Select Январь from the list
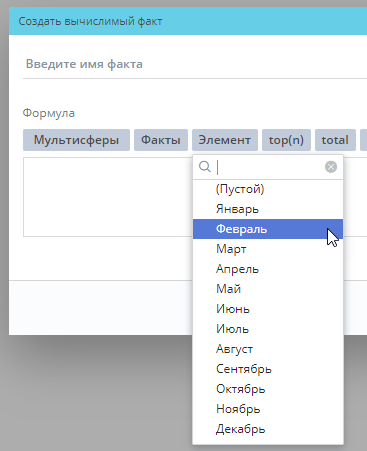The height and width of the screenshot is (451, 367). 268,209
